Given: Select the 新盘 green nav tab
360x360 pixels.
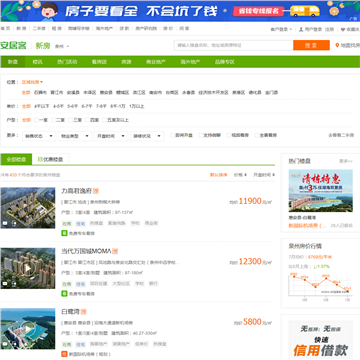Looking at the screenshot, I should click(x=13, y=62).
